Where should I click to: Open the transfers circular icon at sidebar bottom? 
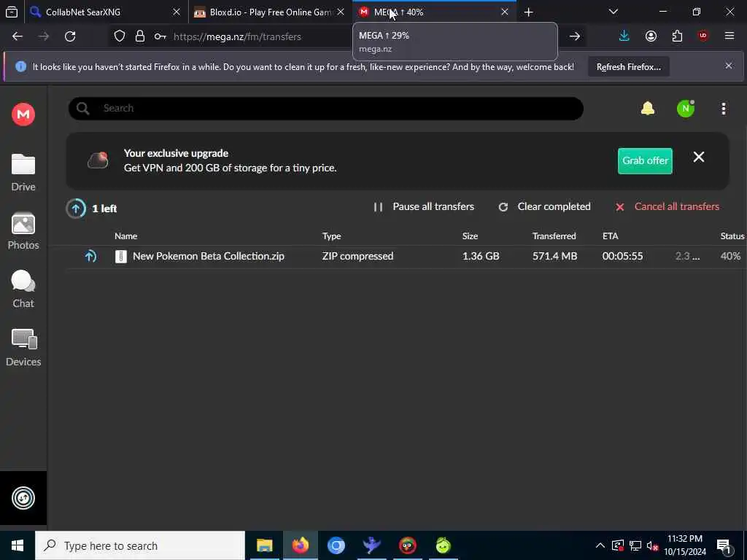(x=23, y=498)
